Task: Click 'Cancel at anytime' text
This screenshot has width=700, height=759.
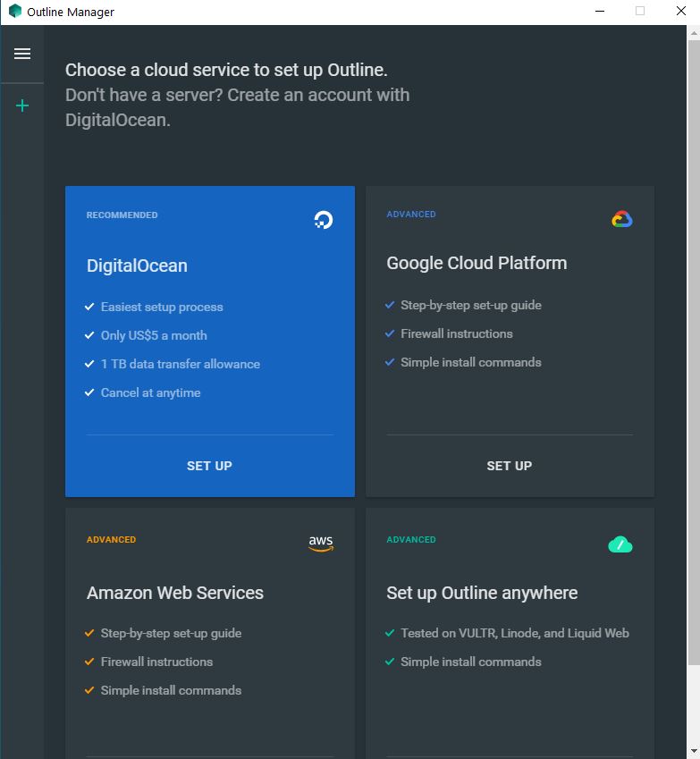Action: pos(150,392)
